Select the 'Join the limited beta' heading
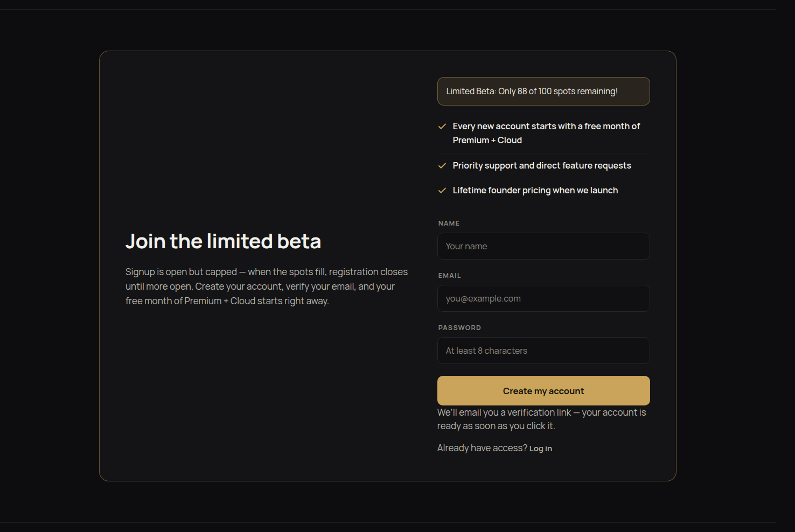795x532 pixels. [x=223, y=241]
